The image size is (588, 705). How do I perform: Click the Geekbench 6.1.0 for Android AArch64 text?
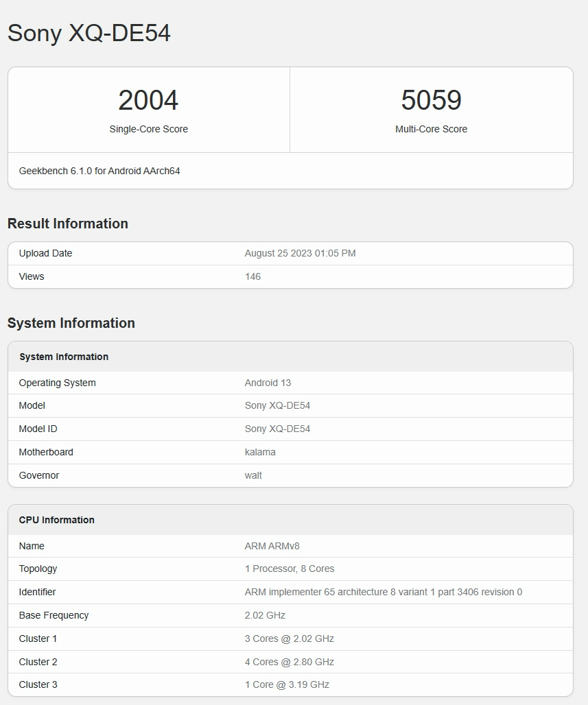coord(99,171)
